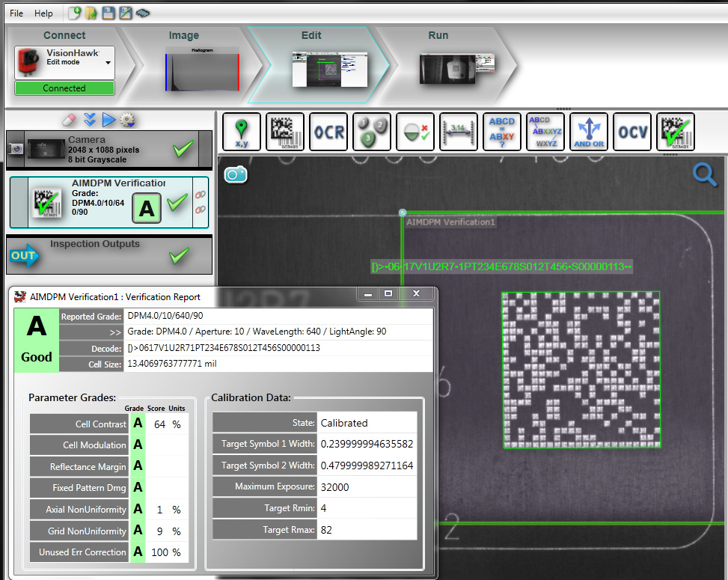
Task: Create a new job with toolbar icon
Action: (x=74, y=13)
